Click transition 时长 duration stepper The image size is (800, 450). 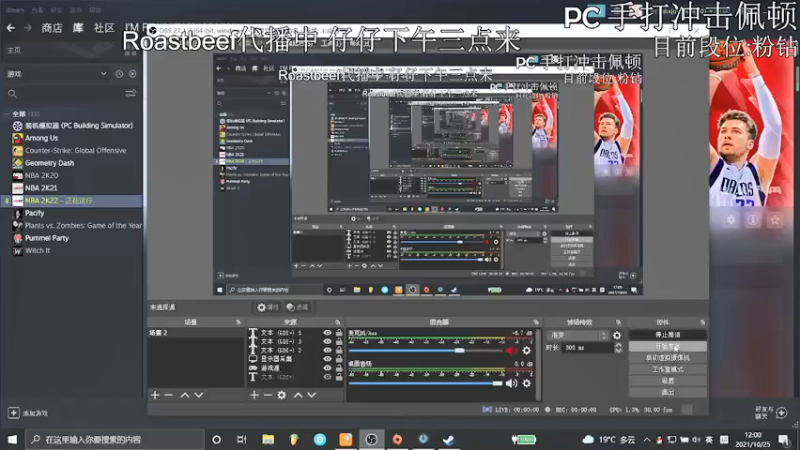pyautogui.click(x=618, y=347)
